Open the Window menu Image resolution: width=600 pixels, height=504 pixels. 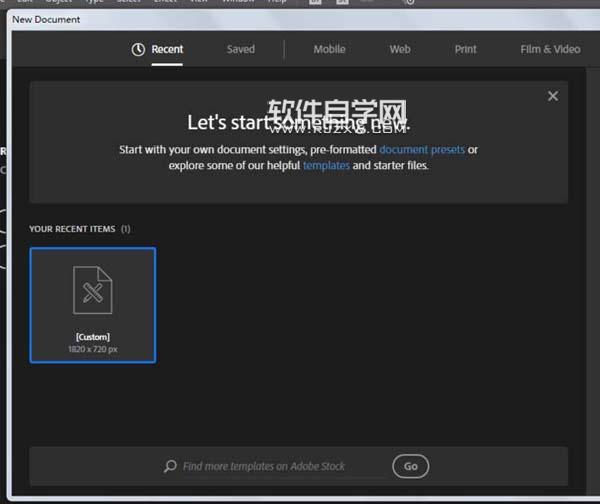[x=237, y=2]
